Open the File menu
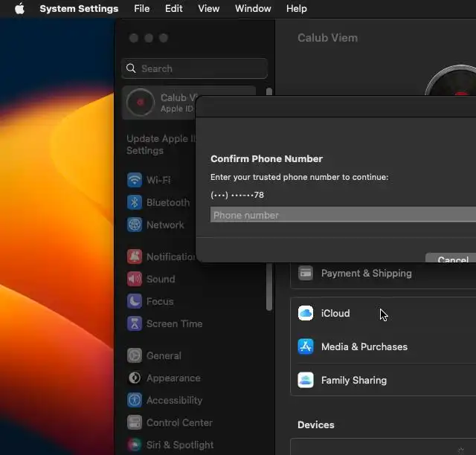The image size is (476, 455). click(x=142, y=8)
